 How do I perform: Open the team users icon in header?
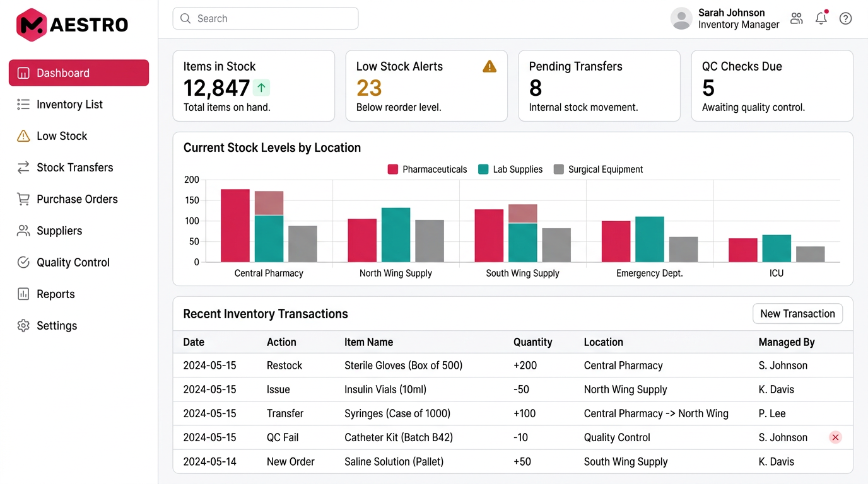(x=797, y=18)
